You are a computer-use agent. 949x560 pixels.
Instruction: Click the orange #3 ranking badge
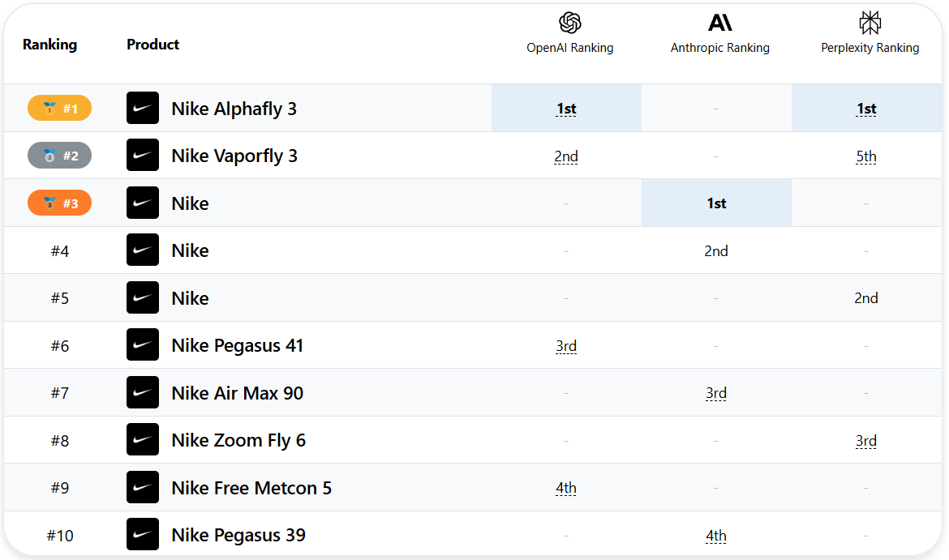pos(59,203)
